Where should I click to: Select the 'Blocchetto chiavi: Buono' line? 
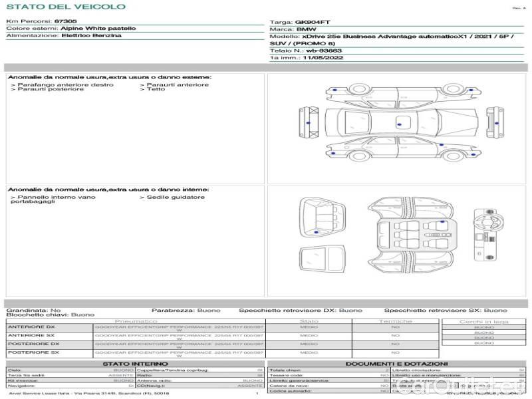point(51,315)
